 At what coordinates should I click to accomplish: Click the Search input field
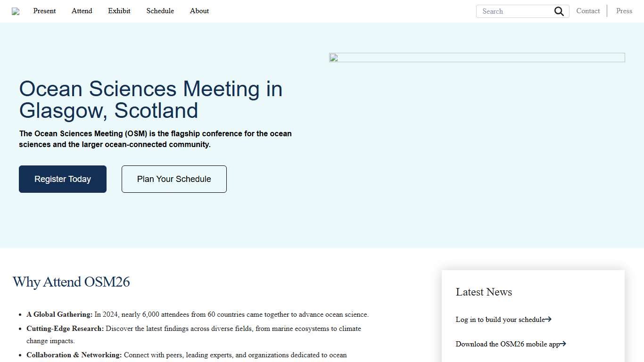coord(514,11)
